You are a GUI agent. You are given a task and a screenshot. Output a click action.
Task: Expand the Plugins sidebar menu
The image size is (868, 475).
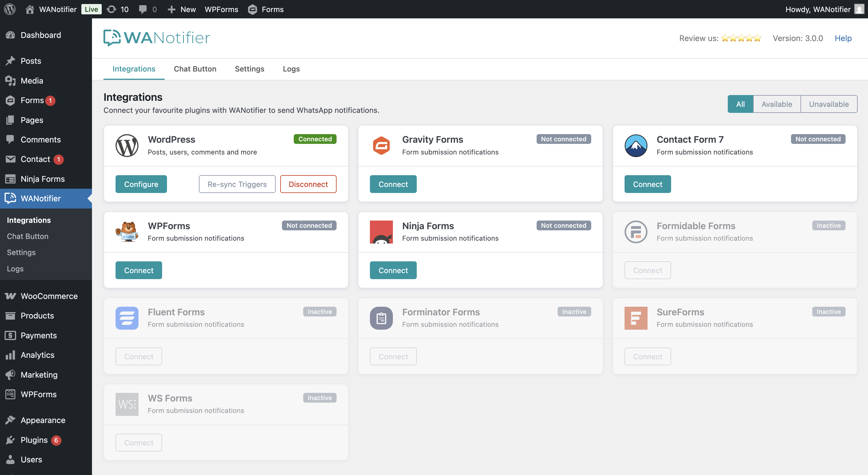pyautogui.click(x=34, y=440)
